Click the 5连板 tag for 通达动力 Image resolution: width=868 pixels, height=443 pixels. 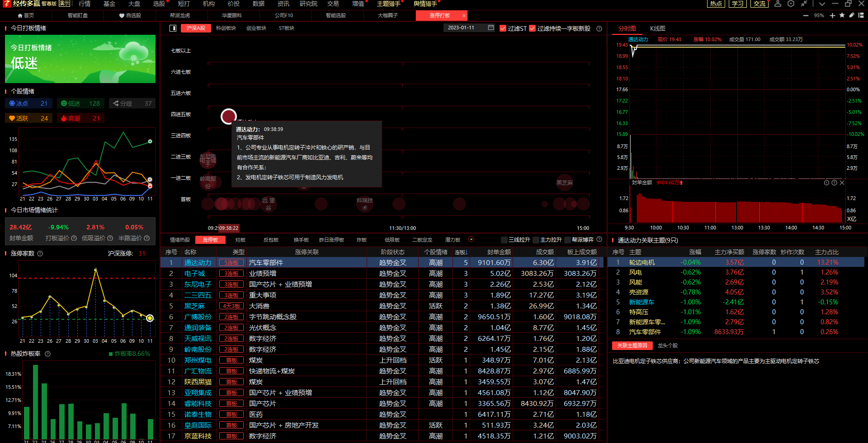click(231, 262)
